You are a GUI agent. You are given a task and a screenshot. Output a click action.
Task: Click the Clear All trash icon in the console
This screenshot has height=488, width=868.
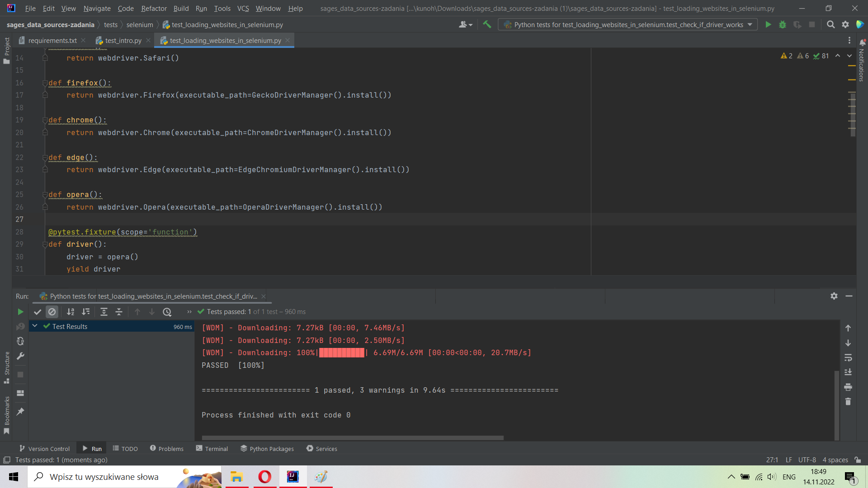(x=848, y=402)
